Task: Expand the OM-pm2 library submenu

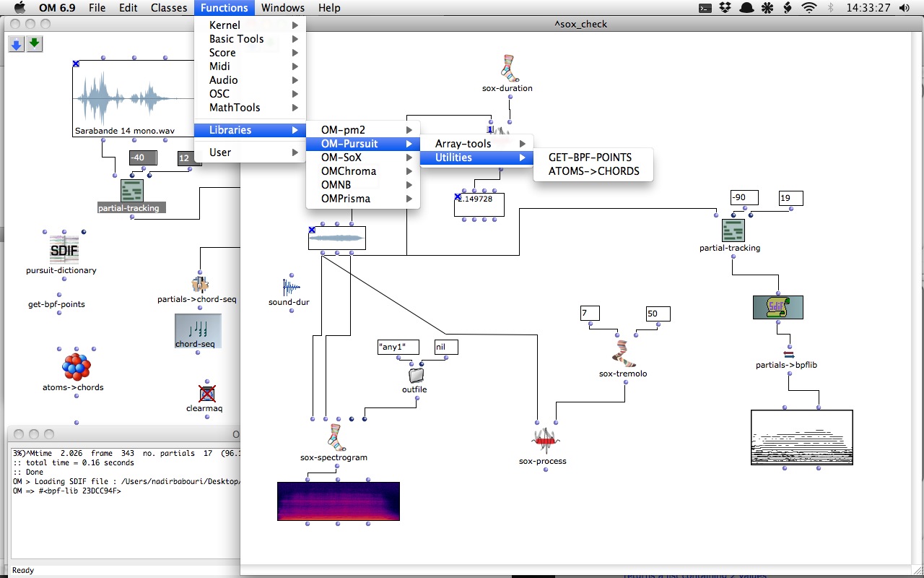Action: point(363,130)
